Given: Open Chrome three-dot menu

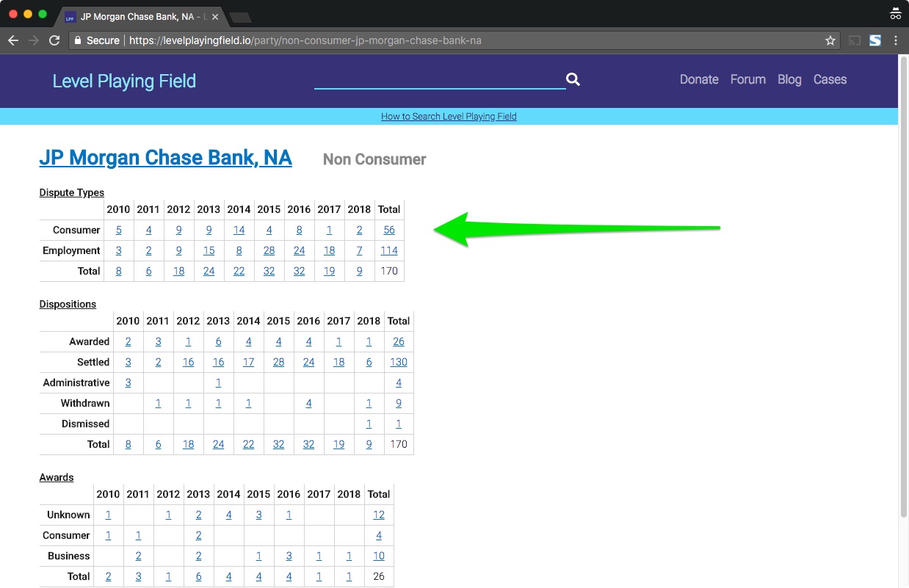Looking at the screenshot, I should coord(896,40).
